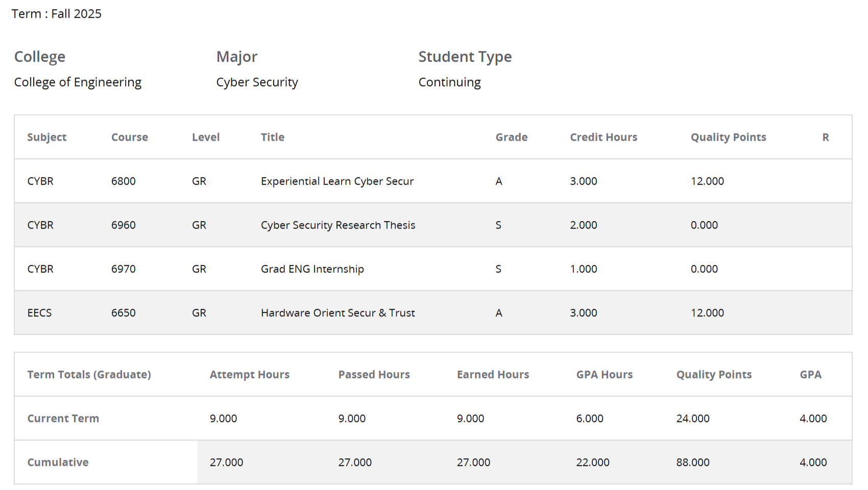Click the Level column header
The image size is (868, 490).
(205, 137)
